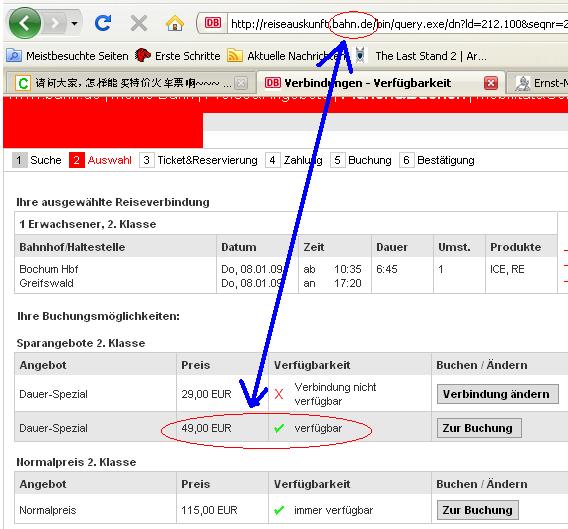568x529 pixels.
Task: Click the DB site identity icon in address bar
Action: click(x=213, y=23)
